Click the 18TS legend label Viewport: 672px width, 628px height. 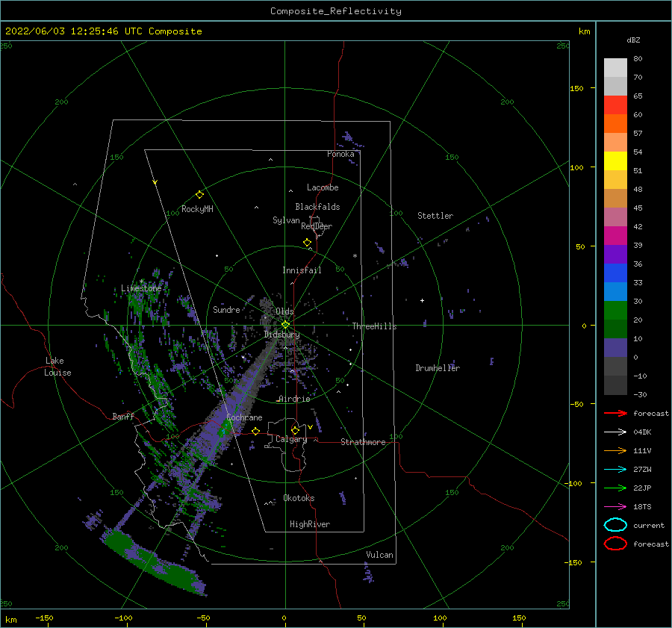[x=642, y=507]
